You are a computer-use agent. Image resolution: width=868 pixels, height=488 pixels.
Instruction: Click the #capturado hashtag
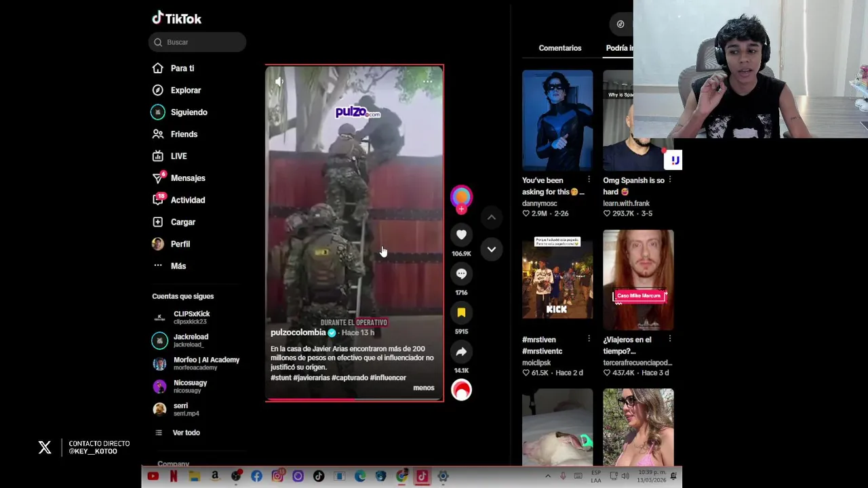[350, 378]
